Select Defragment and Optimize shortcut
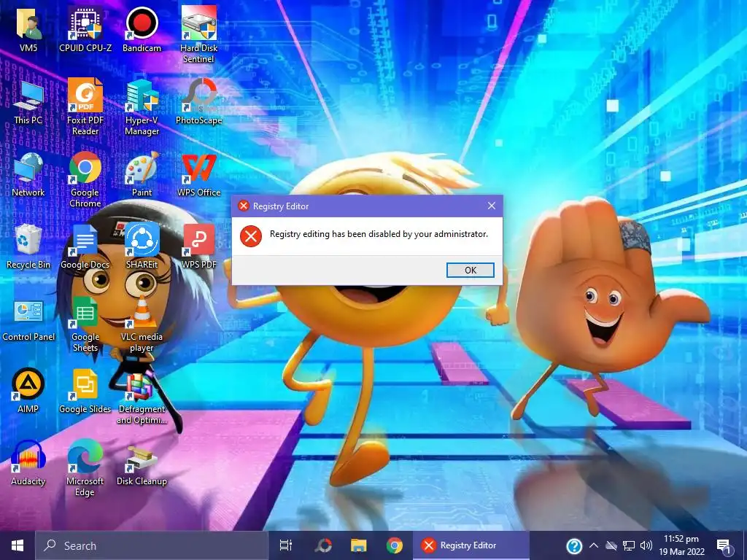The width and height of the screenshot is (747, 560). coord(142,397)
